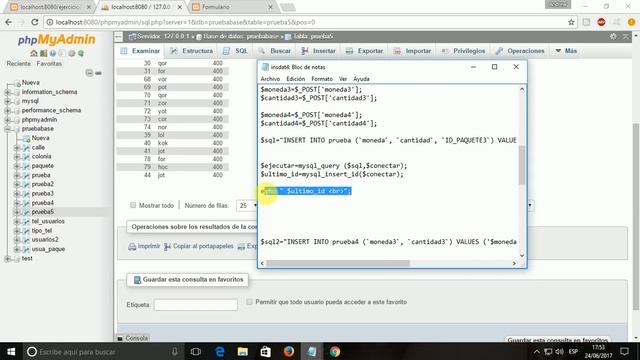640x360 pixels.
Task: Open Notepad Edición menu
Action: [296, 79]
